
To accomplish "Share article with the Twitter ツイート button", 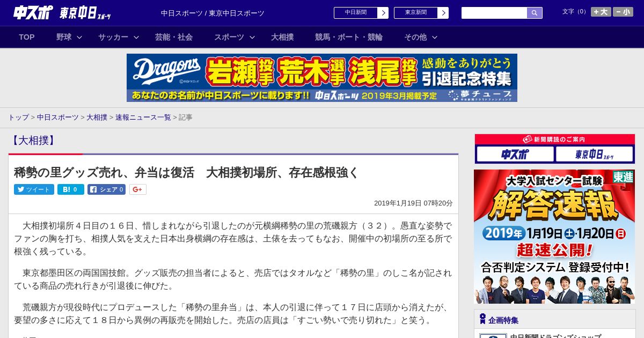I will tap(34, 189).
